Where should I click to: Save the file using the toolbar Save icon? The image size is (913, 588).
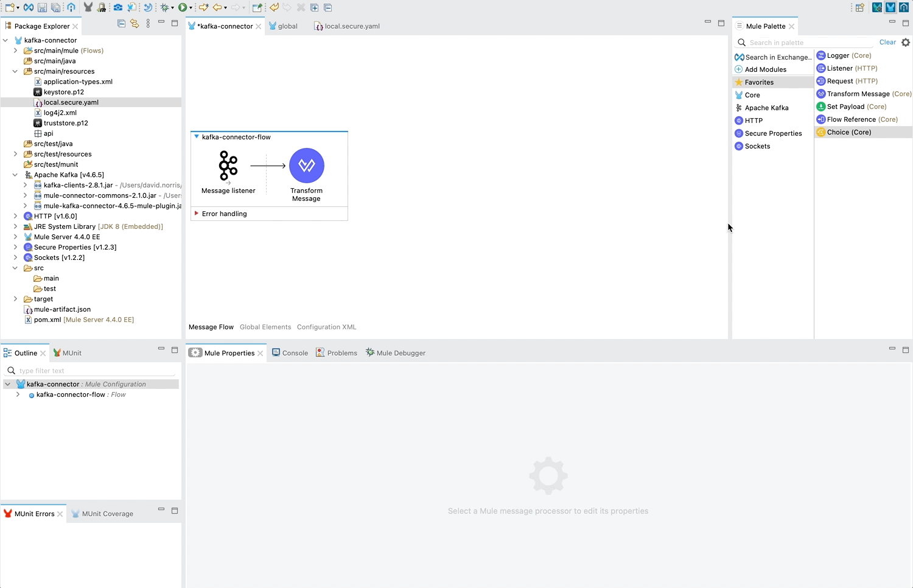(42, 7)
